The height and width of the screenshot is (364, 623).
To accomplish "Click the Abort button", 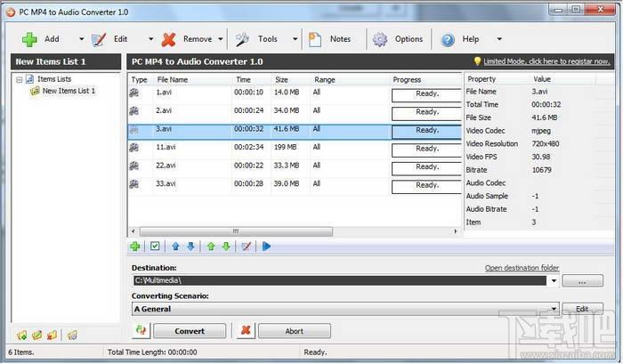I will (x=295, y=331).
